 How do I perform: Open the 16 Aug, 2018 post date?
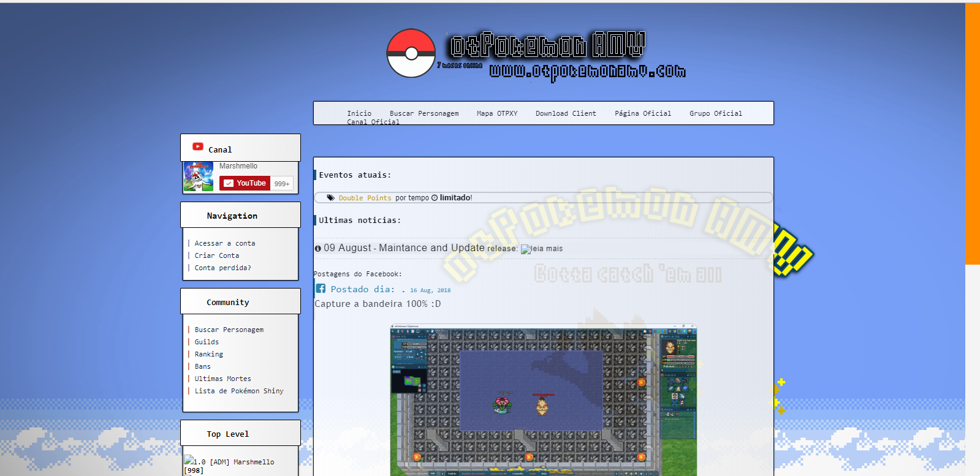click(430, 290)
